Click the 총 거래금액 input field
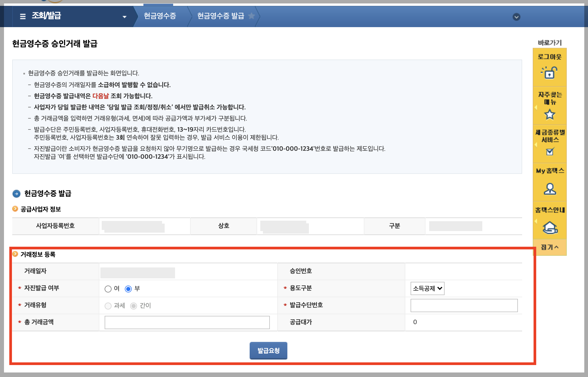The width and height of the screenshot is (588, 377). click(x=187, y=322)
